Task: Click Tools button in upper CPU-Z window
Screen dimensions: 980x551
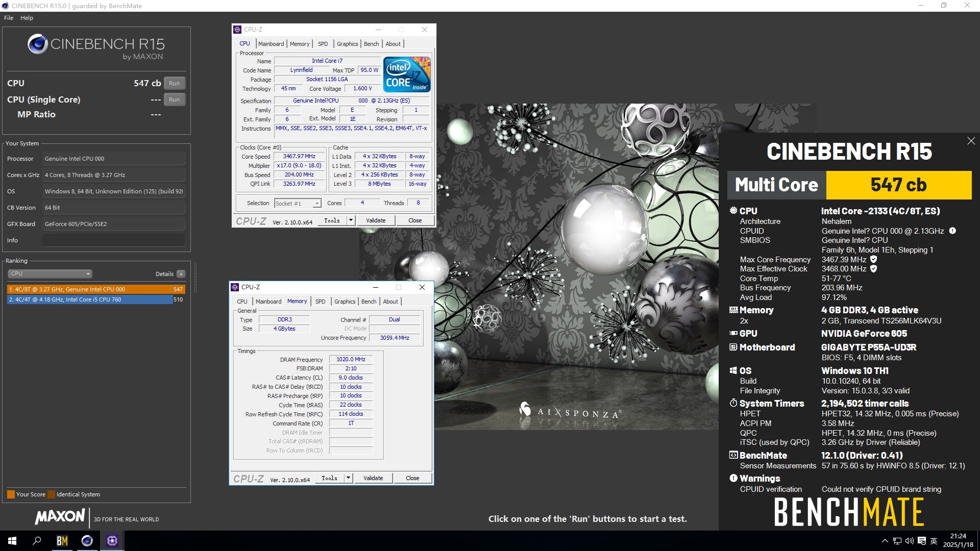Action: [x=332, y=220]
